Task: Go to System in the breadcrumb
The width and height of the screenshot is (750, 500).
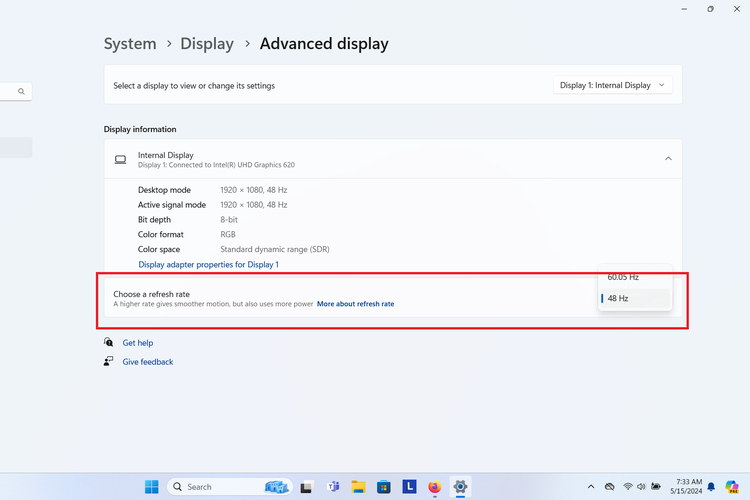Action: (x=130, y=44)
